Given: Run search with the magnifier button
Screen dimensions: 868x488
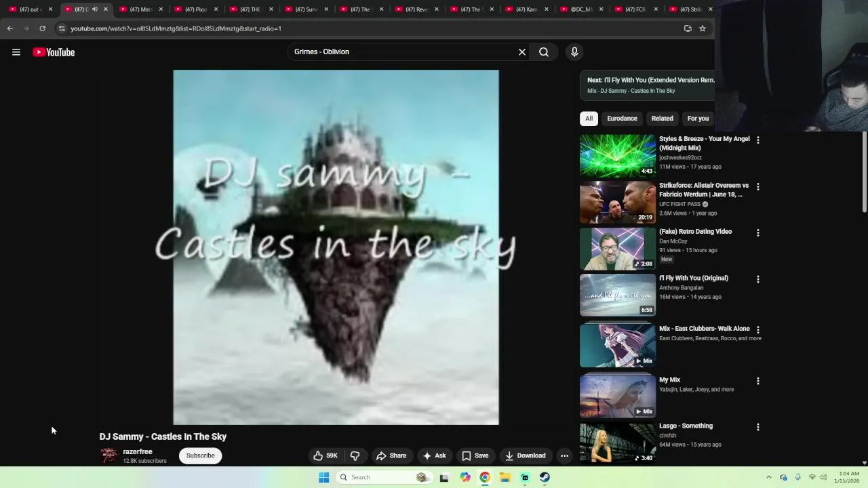Looking at the screenshot, I should tap(544, 52).
